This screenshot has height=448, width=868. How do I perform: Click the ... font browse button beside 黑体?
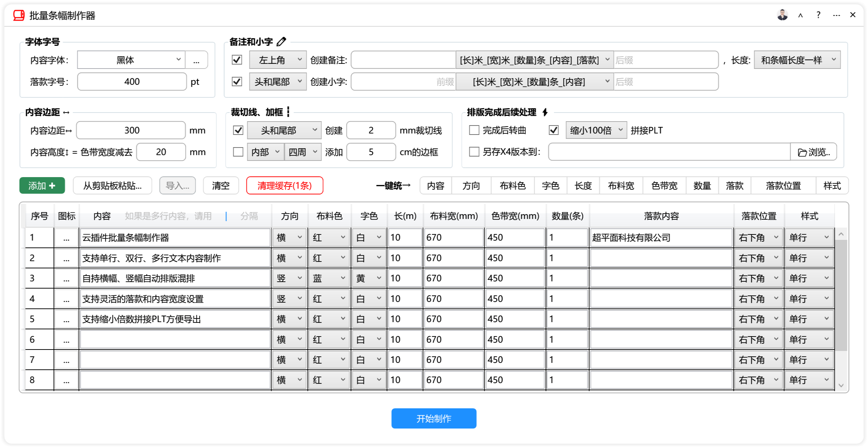(x=196, y=60)
